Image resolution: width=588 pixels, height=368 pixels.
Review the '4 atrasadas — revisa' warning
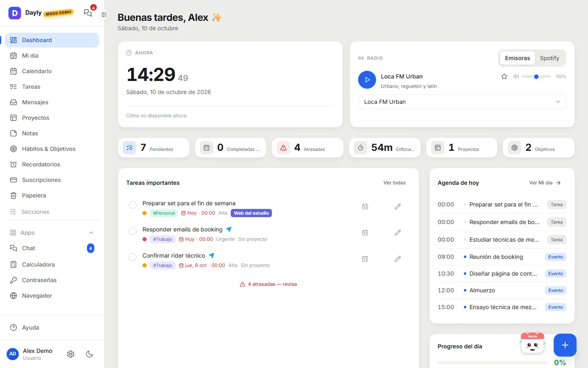tap(268, 284)
